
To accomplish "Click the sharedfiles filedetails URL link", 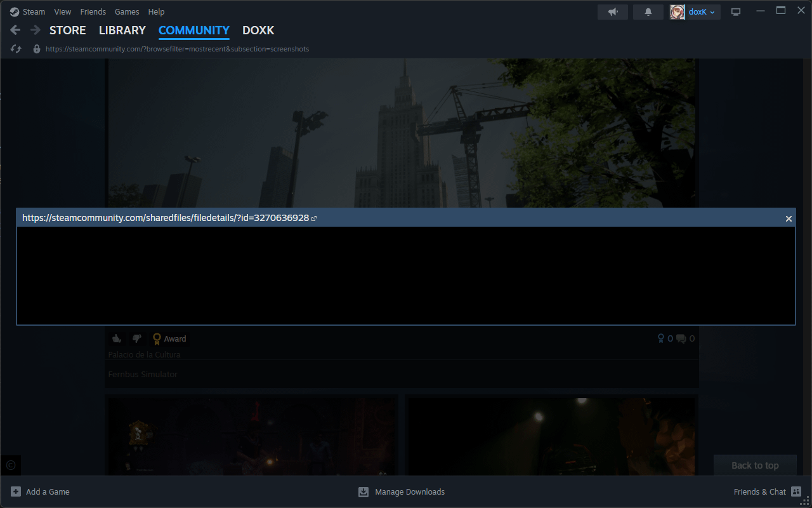I will [165, 218].
